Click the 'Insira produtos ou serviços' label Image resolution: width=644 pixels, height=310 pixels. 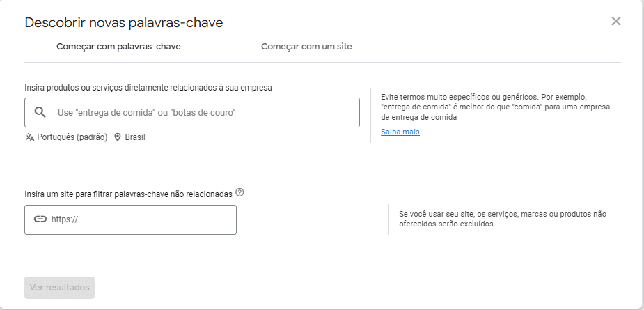[x=148, y=88]
